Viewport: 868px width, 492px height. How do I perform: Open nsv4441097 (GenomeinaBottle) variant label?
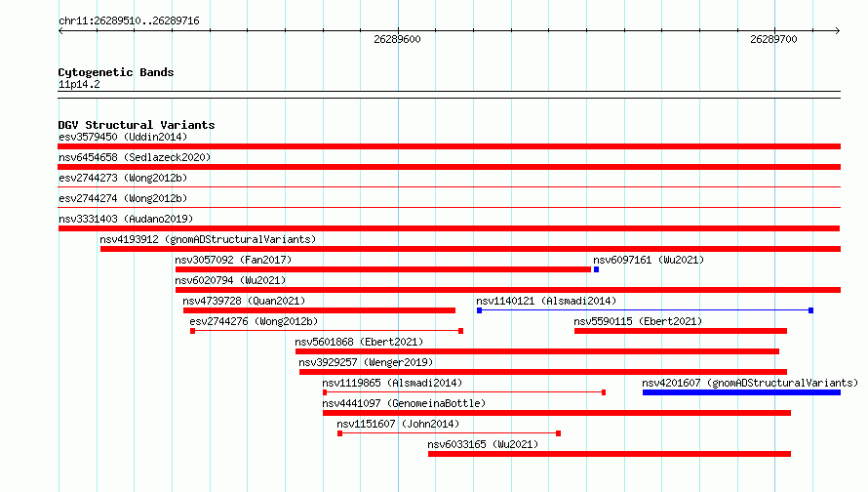point(404,403)
